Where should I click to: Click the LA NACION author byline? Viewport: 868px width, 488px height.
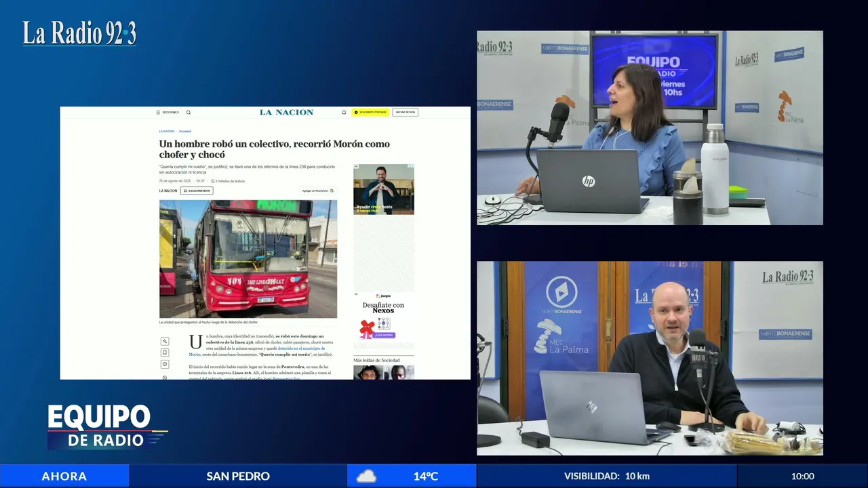[168, 191]
